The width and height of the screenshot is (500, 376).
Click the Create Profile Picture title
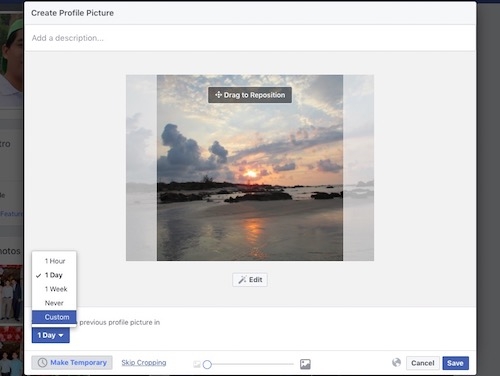tap(72, 13)
